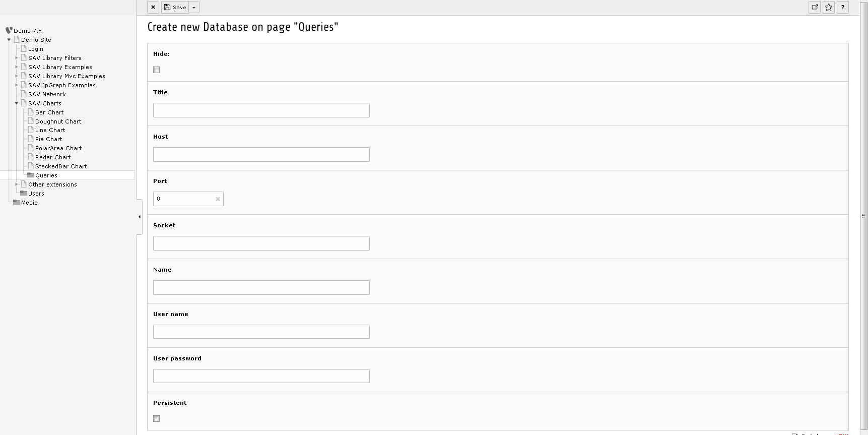Expand the Other extensions tree node
The image size is (868, 435).
(x=17, y=184)
